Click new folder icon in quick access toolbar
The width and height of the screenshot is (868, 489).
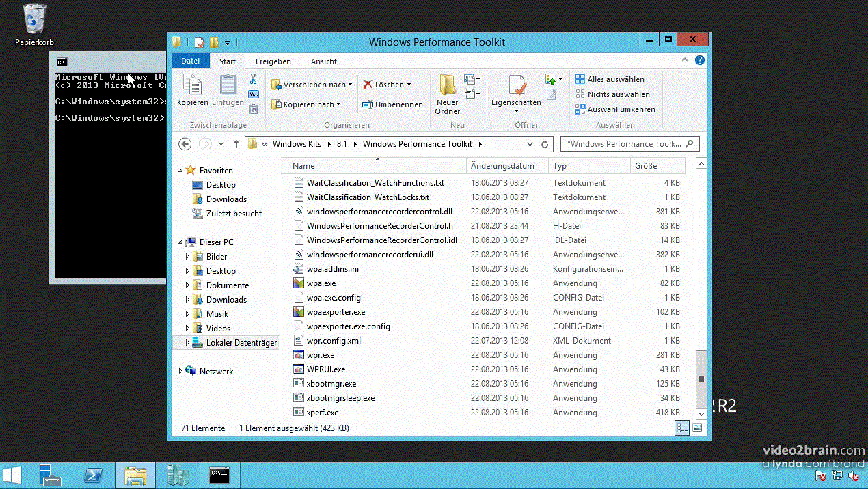[x=214, y=42]
